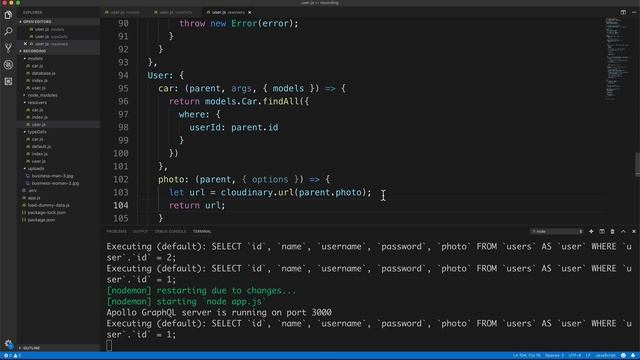Click the feedback smiley in the status bar
The height and width of the screenshot is (360, 640).
pyautogui.click(x=623, y=356)
